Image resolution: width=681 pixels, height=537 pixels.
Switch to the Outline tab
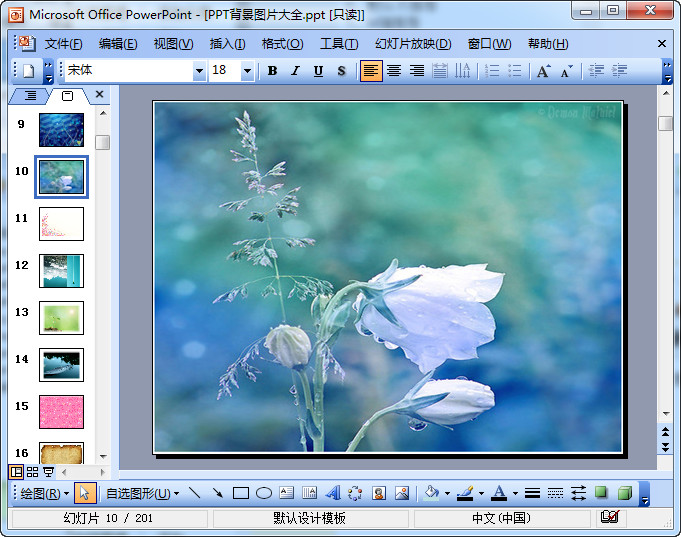[30, 96]
